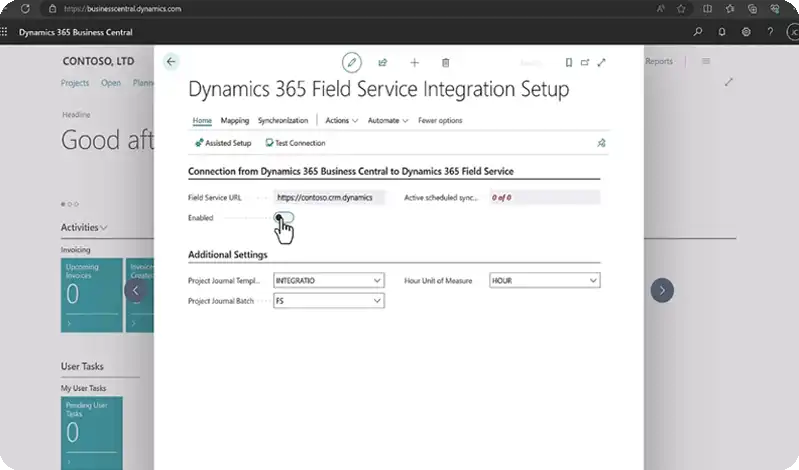Click the pencil edit icon
The image size is (799, 470).
(352, 63)
